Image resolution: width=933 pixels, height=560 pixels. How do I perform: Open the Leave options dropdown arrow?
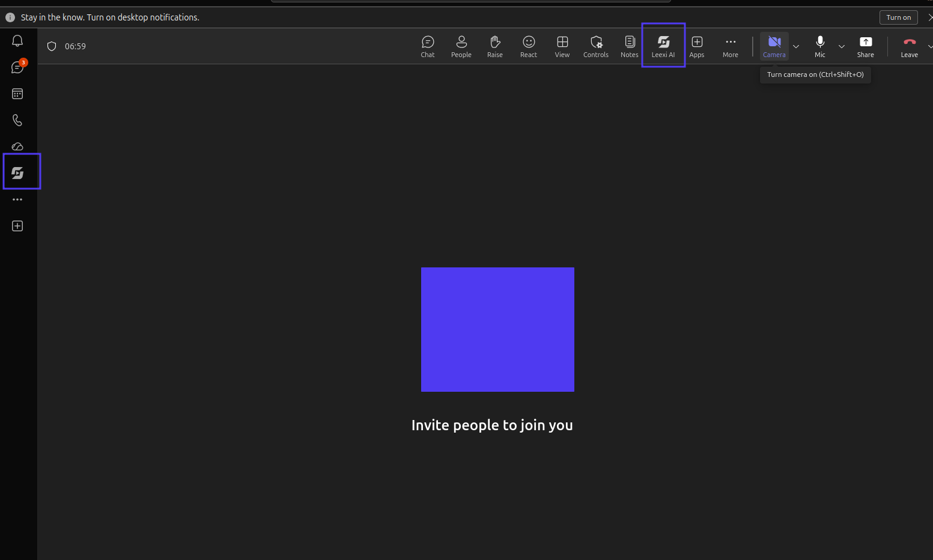[929, 46]
